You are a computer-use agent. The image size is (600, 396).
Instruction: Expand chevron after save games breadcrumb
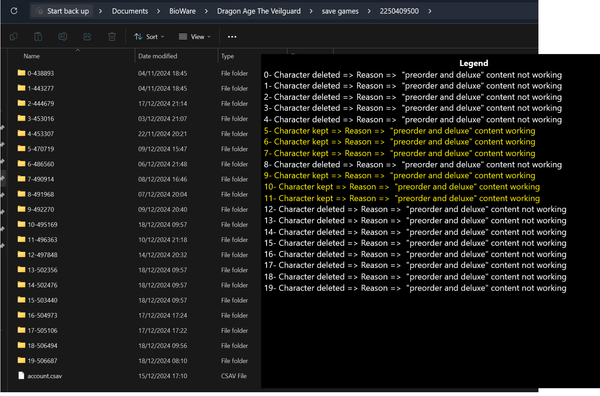click(x=369, y=11)
